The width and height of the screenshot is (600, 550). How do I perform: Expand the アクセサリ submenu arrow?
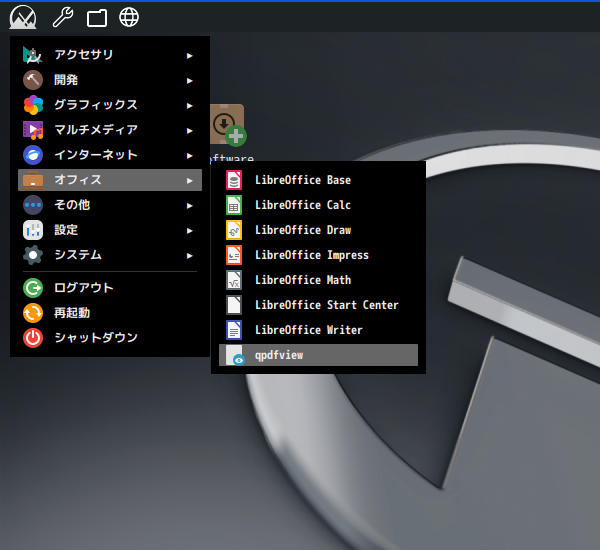pyautogui.click(x=189, y=55)
